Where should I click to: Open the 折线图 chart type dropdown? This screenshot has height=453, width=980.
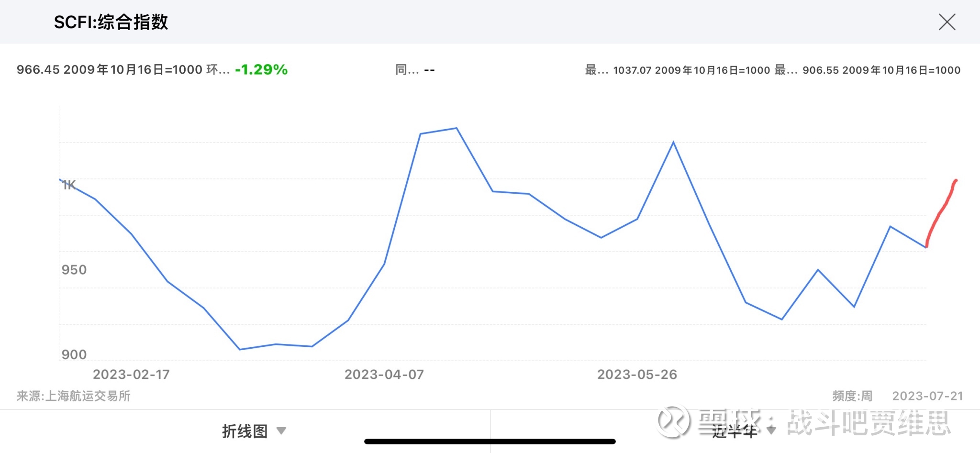(245, 431)
